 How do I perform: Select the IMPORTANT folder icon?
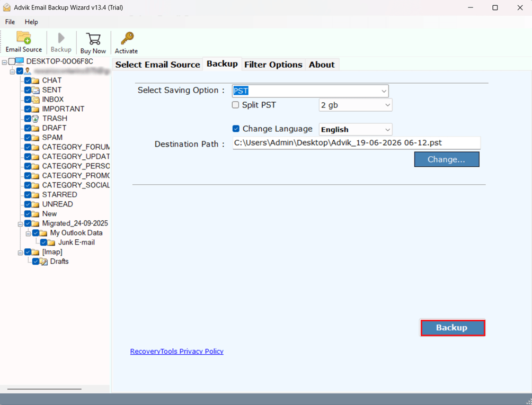click(x=36, y=109)
